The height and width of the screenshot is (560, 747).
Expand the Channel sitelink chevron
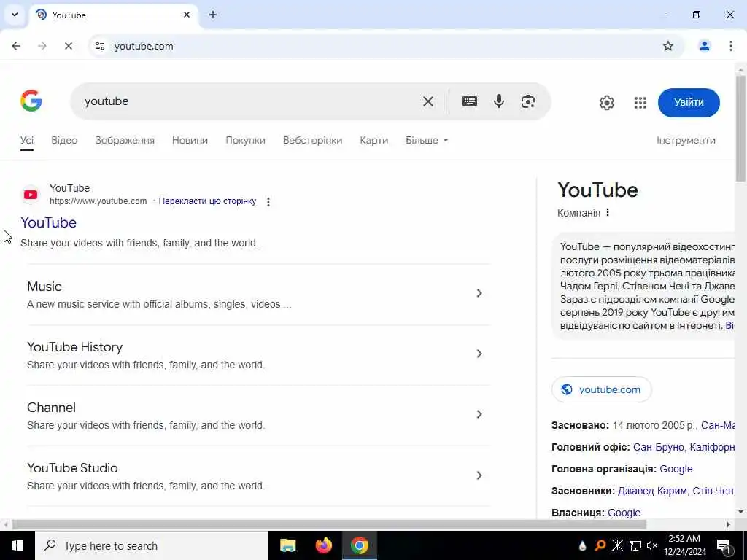click(479, 414)
